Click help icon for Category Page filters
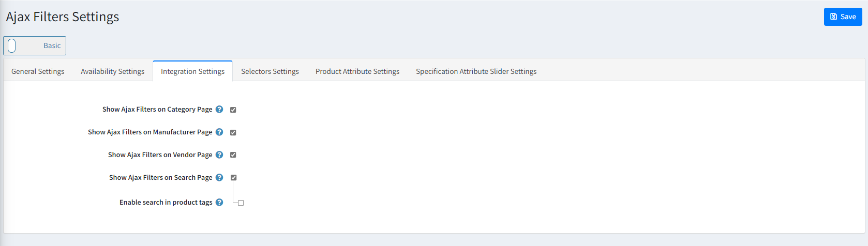 tap(219, 110)
